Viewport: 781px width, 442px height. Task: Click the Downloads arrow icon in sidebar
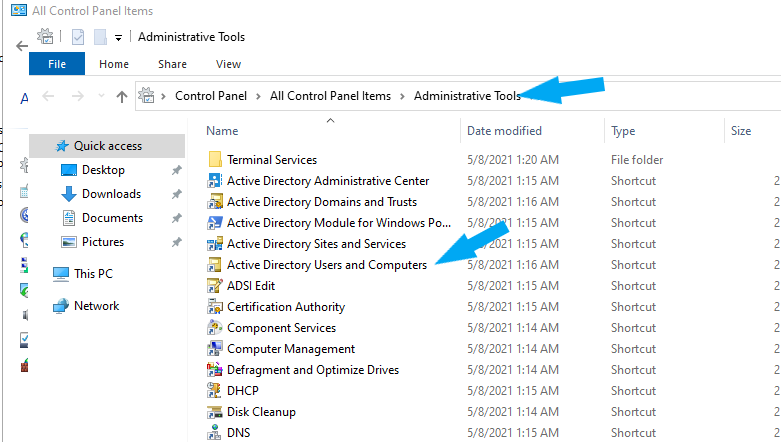point(69,194)
